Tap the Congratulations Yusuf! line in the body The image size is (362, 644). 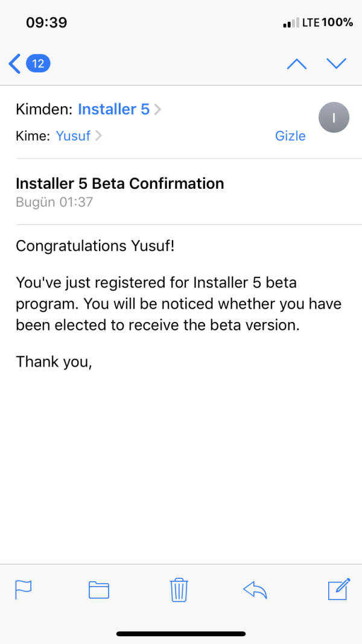pyautogui.click(x=89, y=246)
